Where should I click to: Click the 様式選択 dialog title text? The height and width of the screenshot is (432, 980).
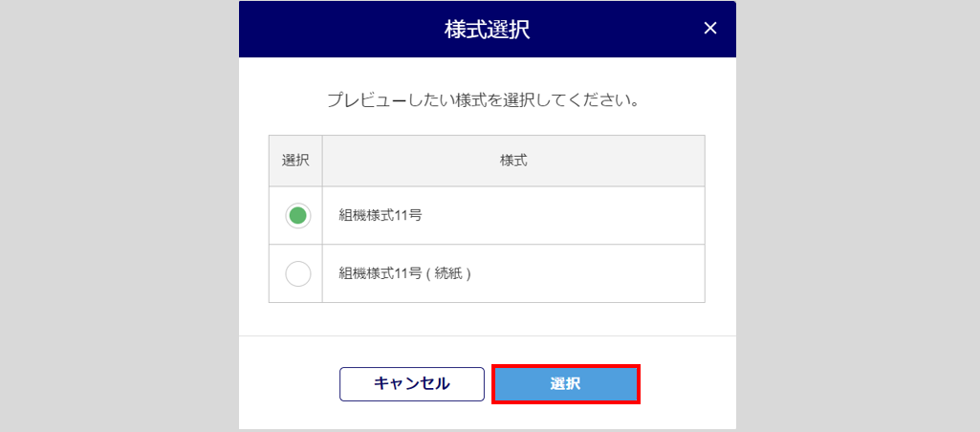tap(487, 29)
